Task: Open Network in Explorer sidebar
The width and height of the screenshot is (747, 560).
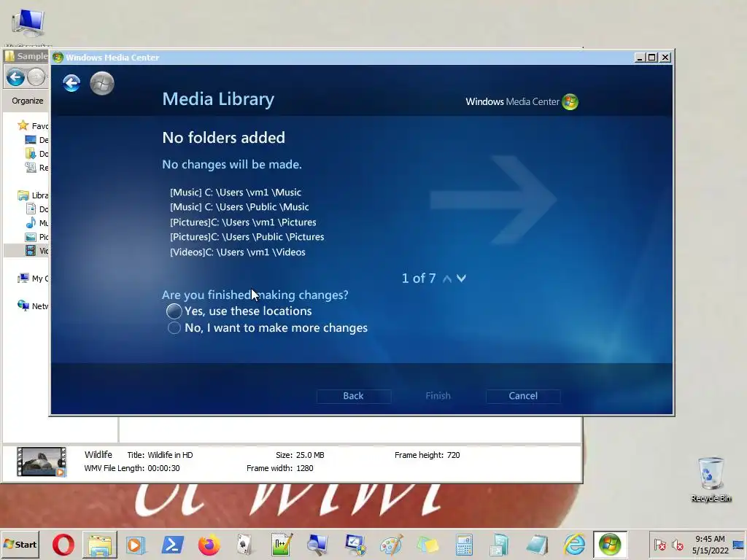Action: pos(32,306)
